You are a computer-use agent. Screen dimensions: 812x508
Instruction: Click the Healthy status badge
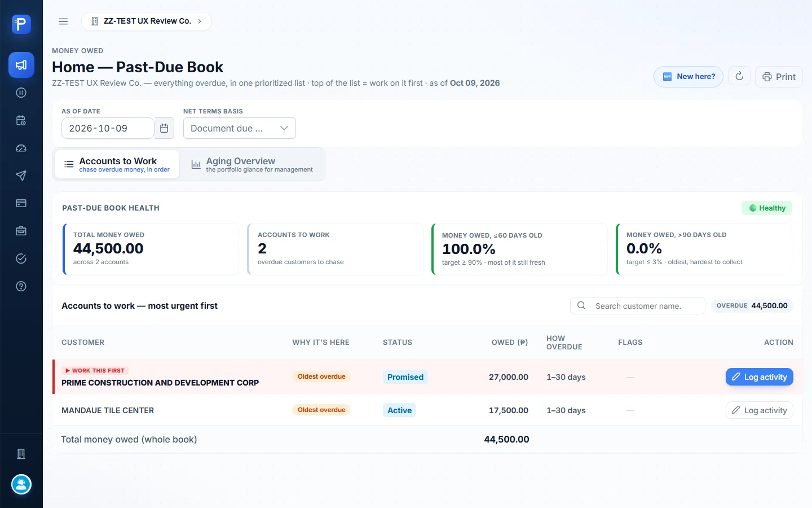coord(767,208)
